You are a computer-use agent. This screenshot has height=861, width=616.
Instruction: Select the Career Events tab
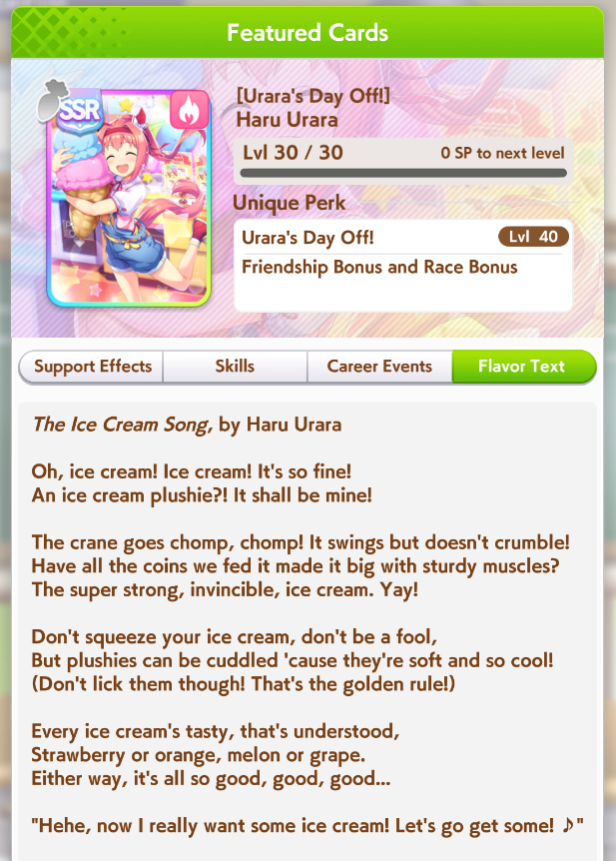click(379, 367)
